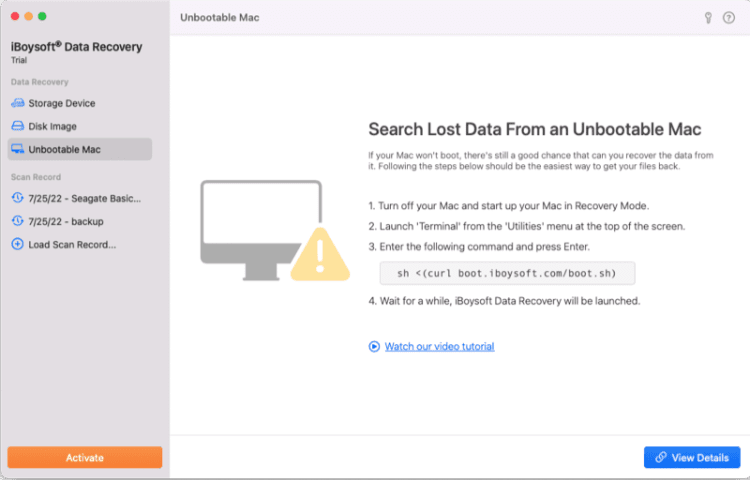This screenshot has width=750, height=480.
Task: Open the Watch our video tutorial link
Action: pyautogui.click(x=439, y=347)
